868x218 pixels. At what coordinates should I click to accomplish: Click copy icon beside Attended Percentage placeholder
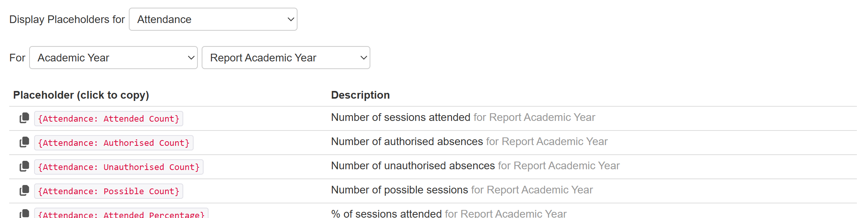tap(24, 214)
